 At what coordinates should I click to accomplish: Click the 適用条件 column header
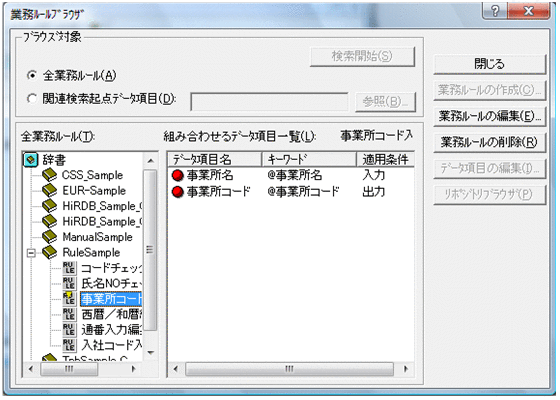(x=386, y=159)
